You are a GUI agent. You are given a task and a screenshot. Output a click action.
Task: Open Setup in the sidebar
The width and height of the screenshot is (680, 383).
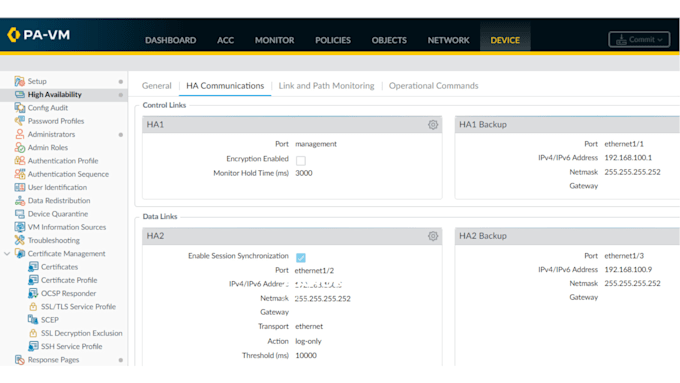[x=37, y=81]
